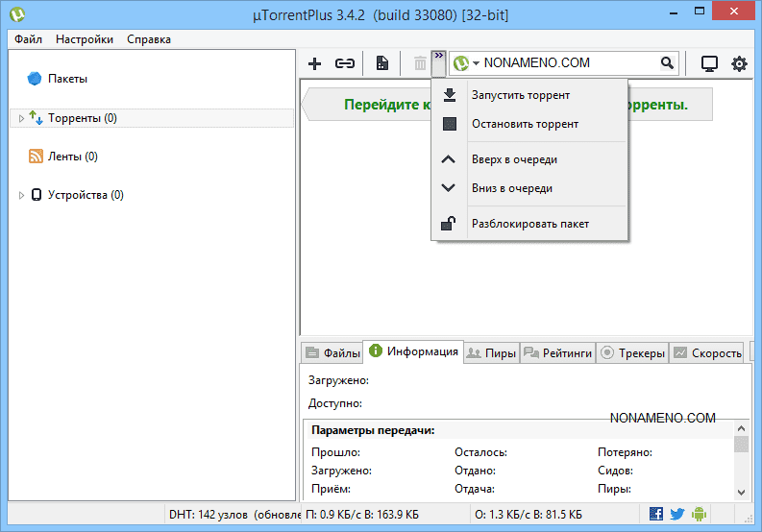The image size is (762, 532).
Task: Click the Twitter icon in status bar
Action: [x=677, y=514]
